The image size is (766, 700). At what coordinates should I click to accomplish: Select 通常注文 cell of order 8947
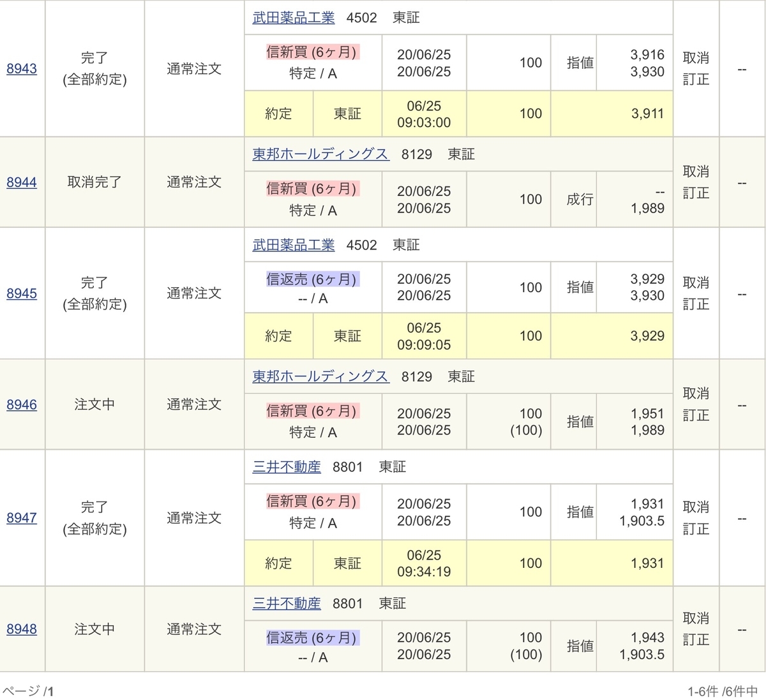point(194,518)
